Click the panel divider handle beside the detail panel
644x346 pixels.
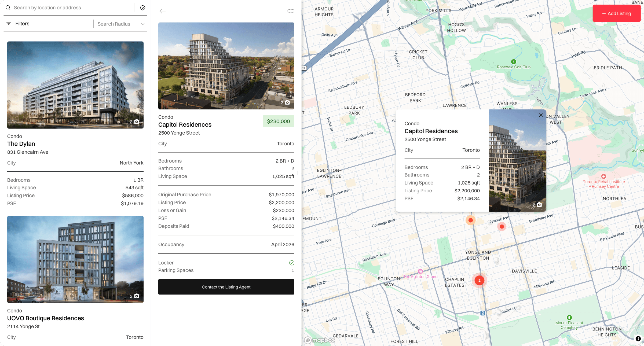pos(298,173)
